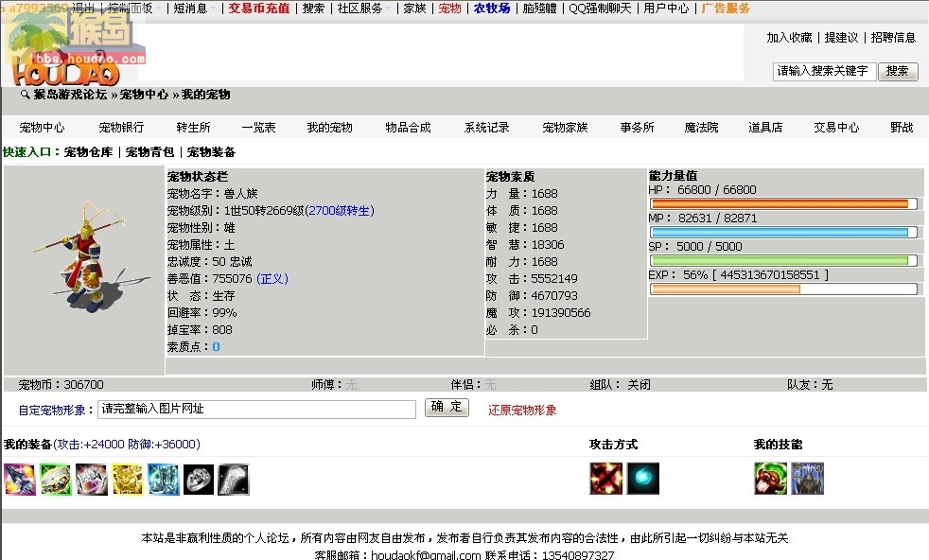Focus the 自定宠物形象 image URL field
The width and height of the screenshot is (929, 560).
256,409
